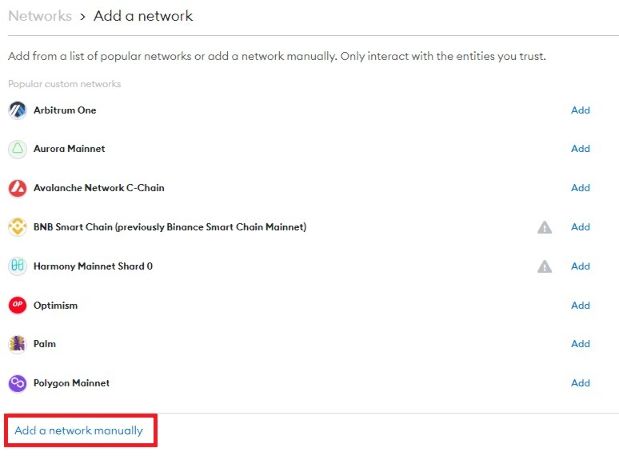Screen dimensions: 619x460
Task: Add the Optimism network
Action: tap(580, 305)
